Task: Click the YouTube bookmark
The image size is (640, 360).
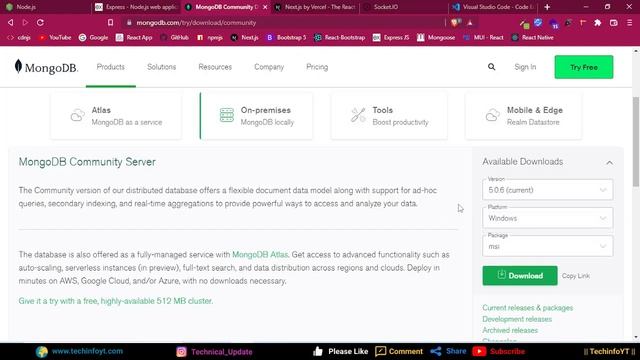Action: click(55, 38)
